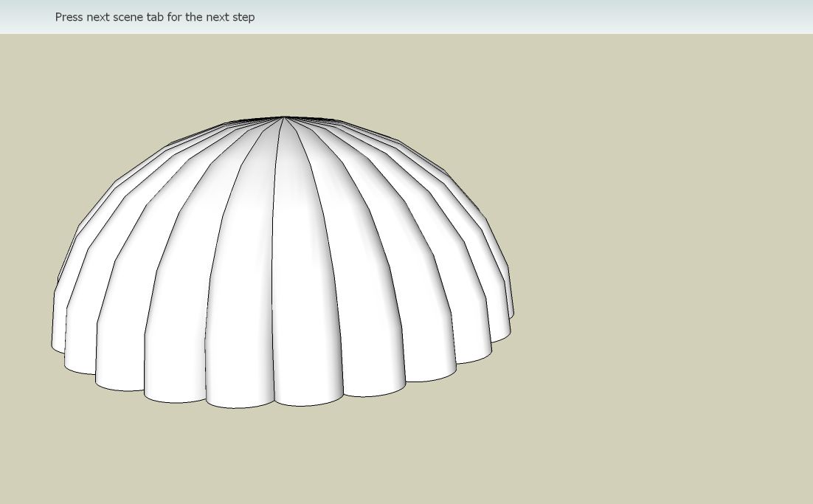Click the rightmost vertical seam of the dome
Viewport: 813px width, 504px height.
coord(509,295)
